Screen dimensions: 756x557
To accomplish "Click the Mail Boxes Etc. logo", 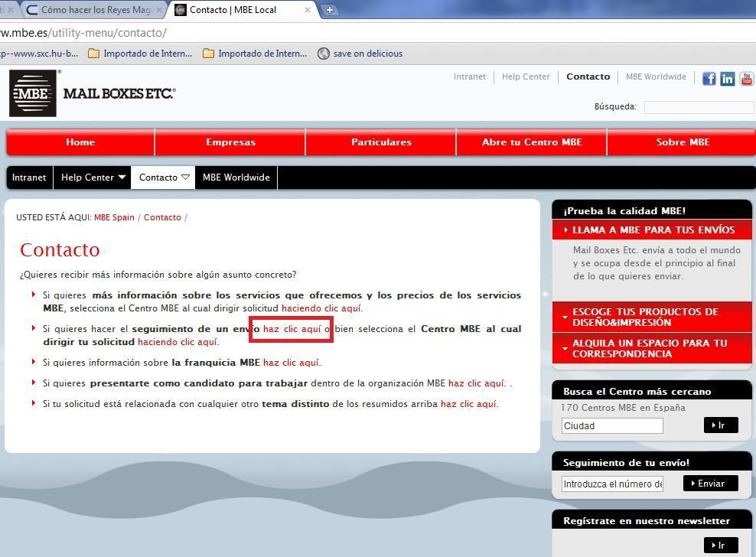I will [92, 93].
